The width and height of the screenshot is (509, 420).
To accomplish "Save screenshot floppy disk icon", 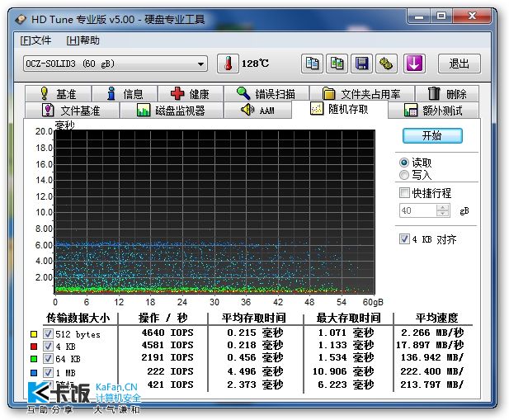I will pos(361,64).
